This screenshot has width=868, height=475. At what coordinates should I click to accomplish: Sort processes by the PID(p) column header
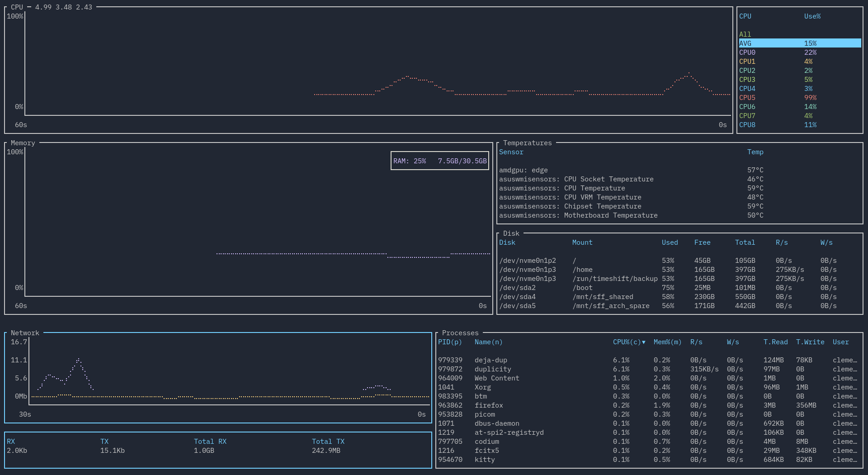point(450,342)
